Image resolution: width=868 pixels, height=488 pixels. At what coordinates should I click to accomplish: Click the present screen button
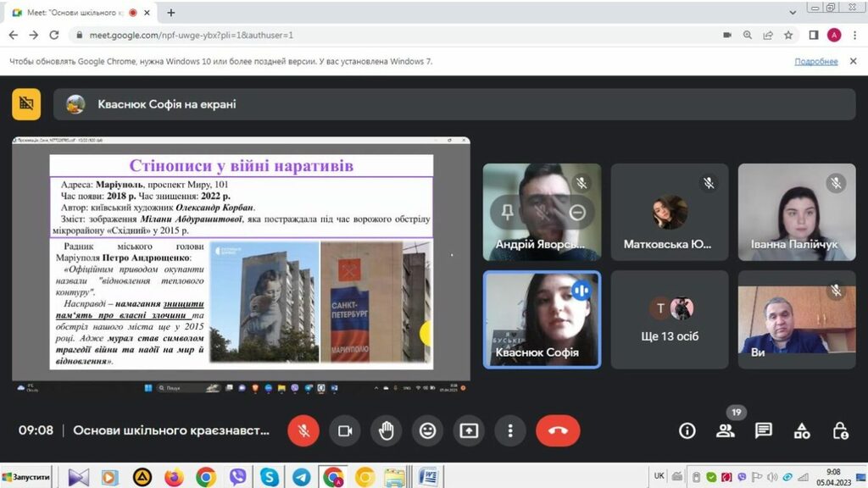click(469, 430)
